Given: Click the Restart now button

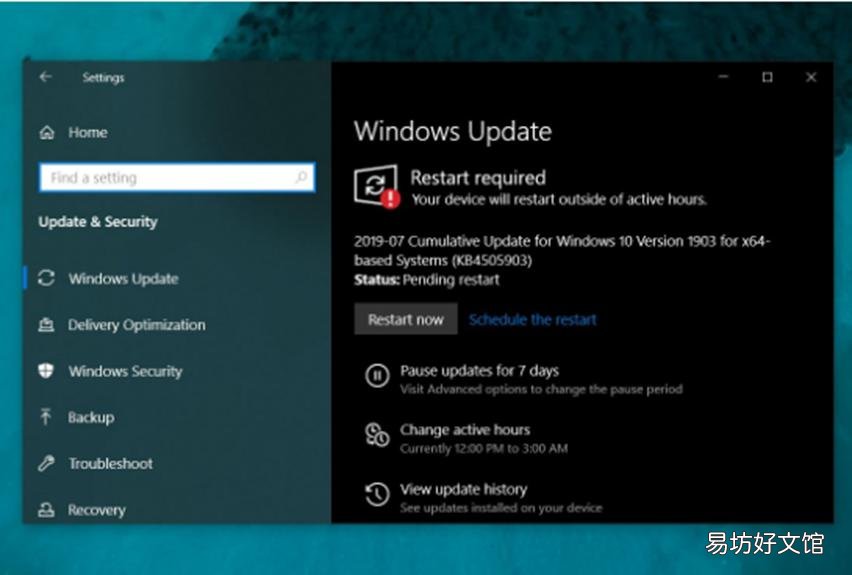Looking at the screenshot, I should click(406, 319).
